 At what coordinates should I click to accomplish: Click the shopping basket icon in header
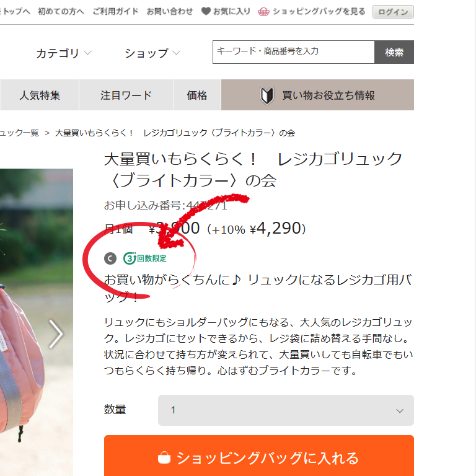pos(263,12)
